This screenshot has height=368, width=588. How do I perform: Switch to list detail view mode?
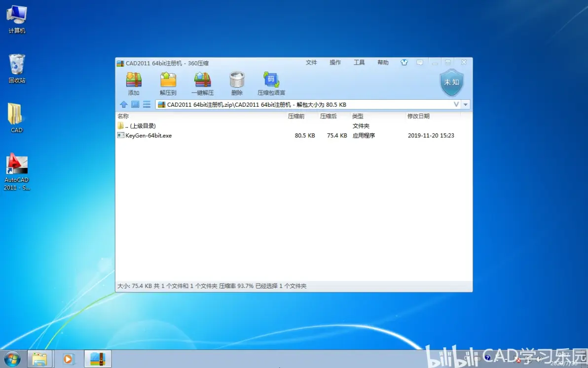click(147, 104)
